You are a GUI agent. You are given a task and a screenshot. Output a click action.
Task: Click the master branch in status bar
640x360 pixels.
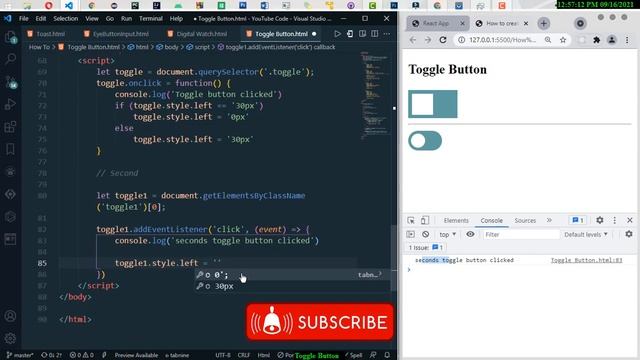tap(20, 355)
